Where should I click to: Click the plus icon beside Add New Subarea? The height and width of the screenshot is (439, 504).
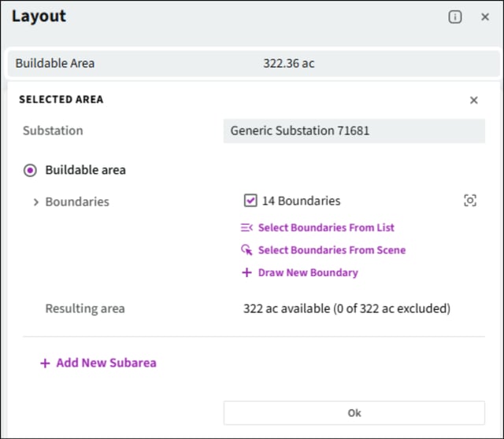pos(45,363)
